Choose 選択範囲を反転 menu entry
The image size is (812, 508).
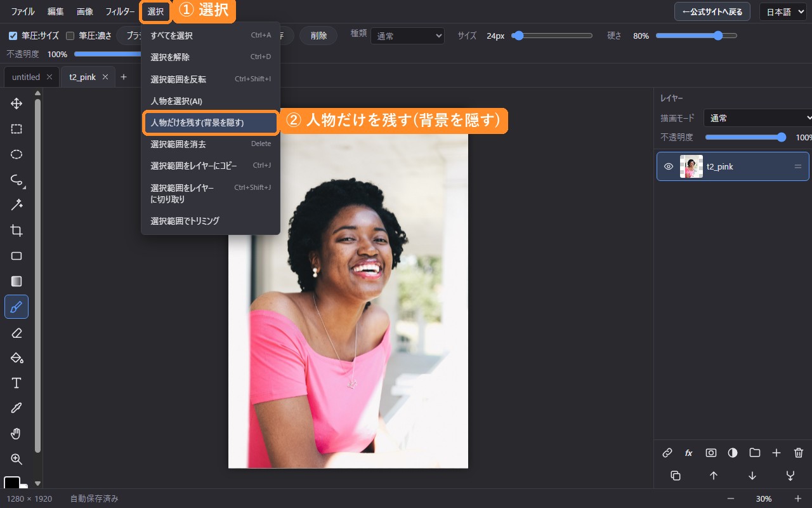(211, 79)
